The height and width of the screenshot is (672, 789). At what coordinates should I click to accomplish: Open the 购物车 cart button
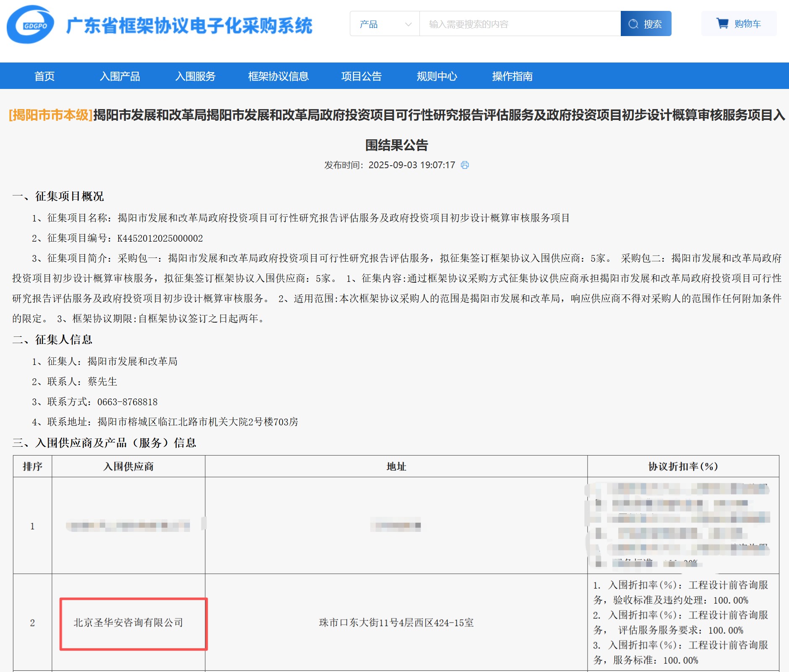(x=739, y=24)
